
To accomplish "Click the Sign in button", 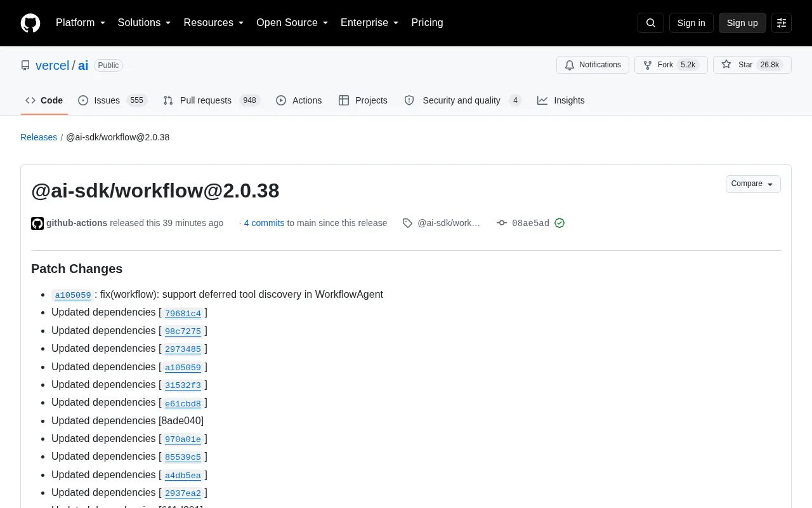I will [x=691, y=23].
